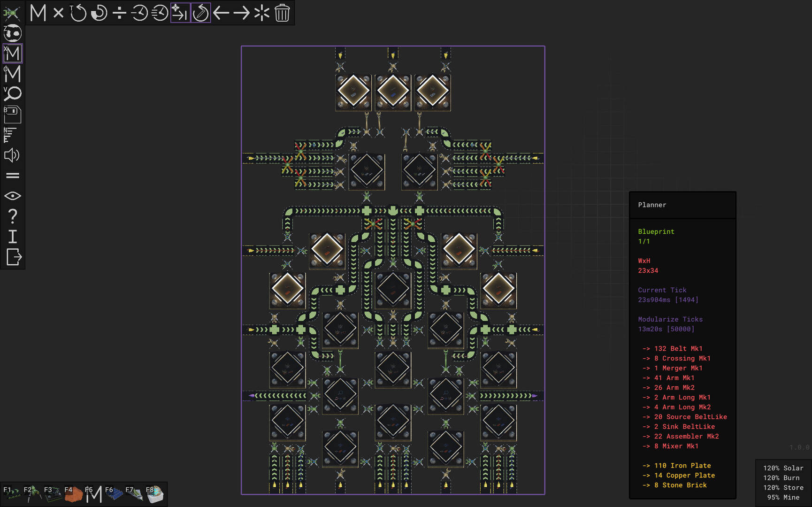Viewport: 812px width, 507px height.
Task: Open the question mark help icon
Action: point(13,216)
